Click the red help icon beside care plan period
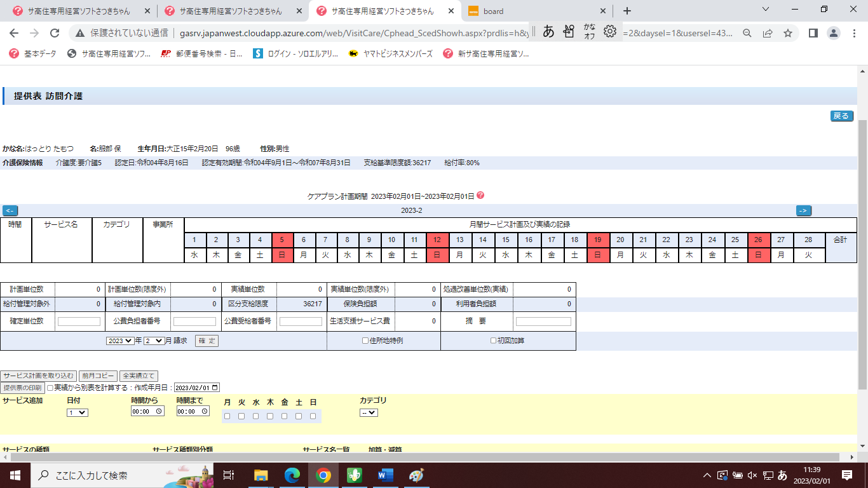Screen dimensions: 868x488 point(480,196)
